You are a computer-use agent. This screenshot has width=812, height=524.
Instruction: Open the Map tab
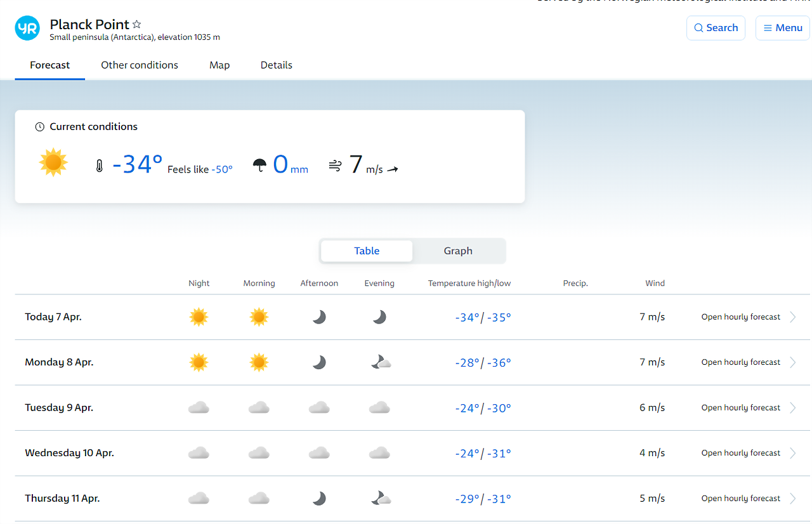[219, 65]
